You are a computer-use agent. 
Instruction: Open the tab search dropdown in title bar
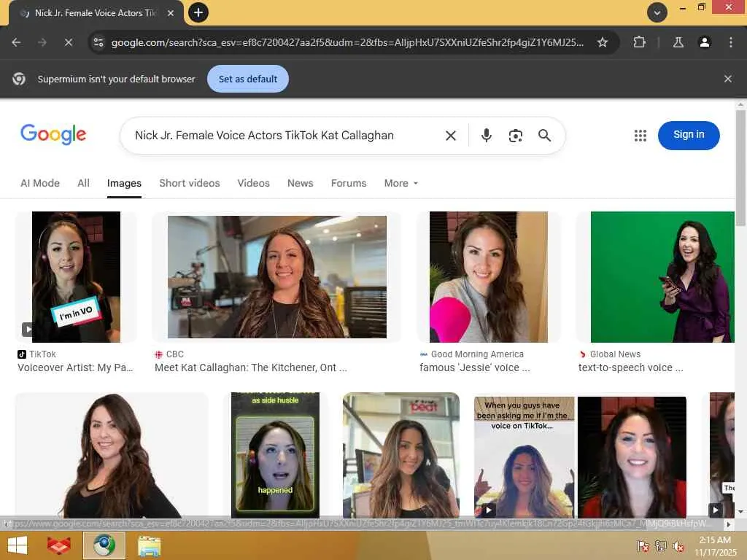[x=657, y=13]
